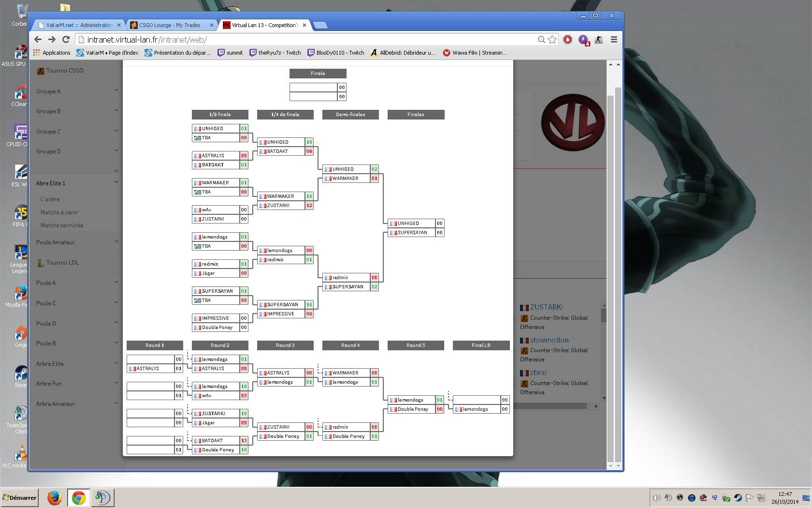The image size is (812, 508).
Task: Click the Virtual Lan red VL logo
Action: [573, 122]
